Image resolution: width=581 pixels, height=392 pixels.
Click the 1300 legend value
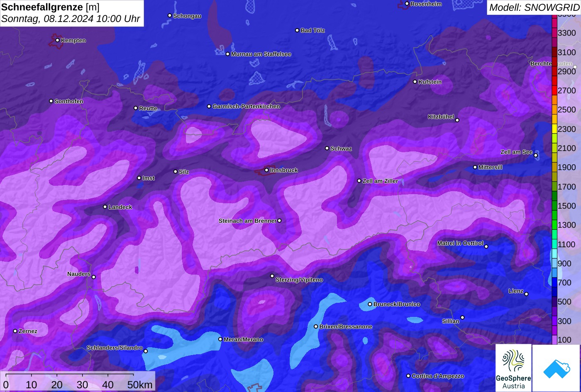(x=567, y=225)
